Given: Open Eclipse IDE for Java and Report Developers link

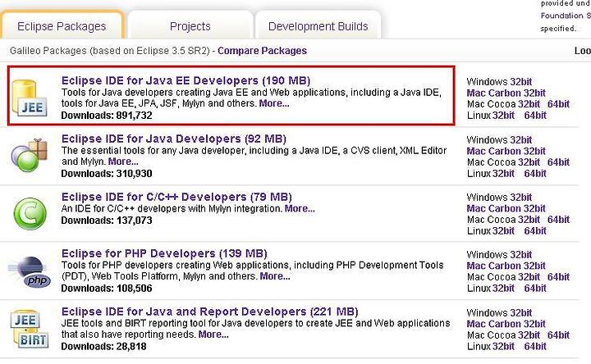Looking at the screenshot, I should click(209, 312).
